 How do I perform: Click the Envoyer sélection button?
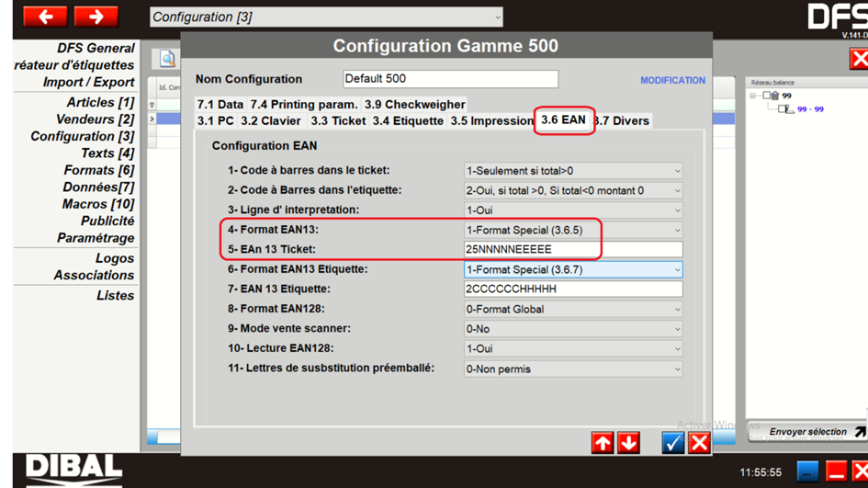click(808, 431)
